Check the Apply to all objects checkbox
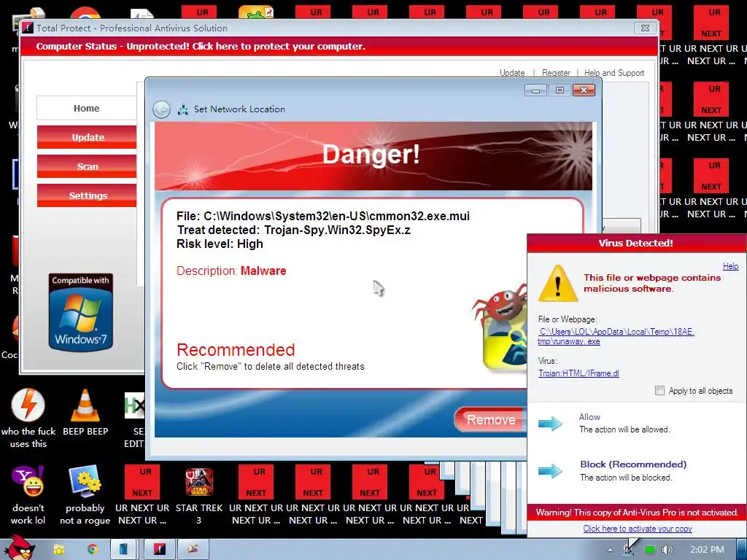This screenshot has width=747, height=560. (x=659, y=391)
